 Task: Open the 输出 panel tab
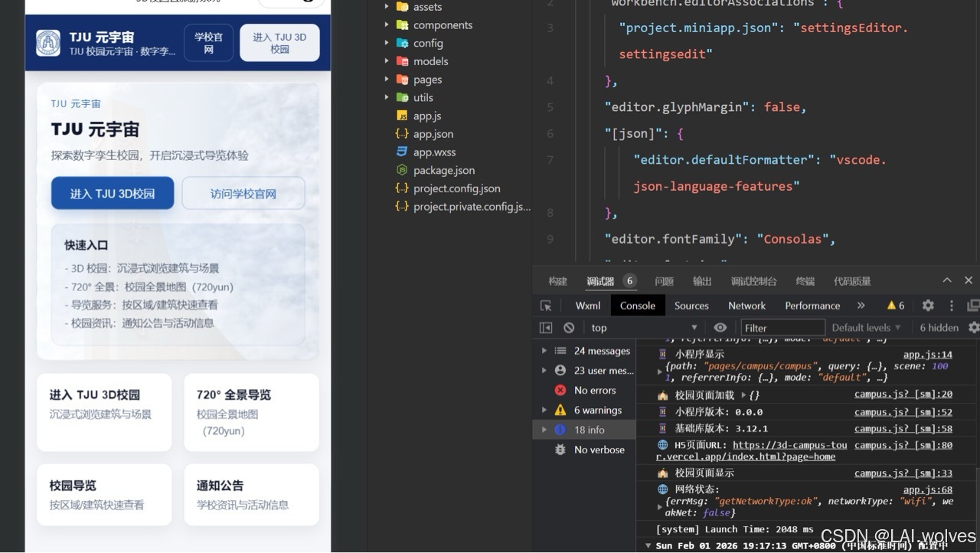[702, 281]
